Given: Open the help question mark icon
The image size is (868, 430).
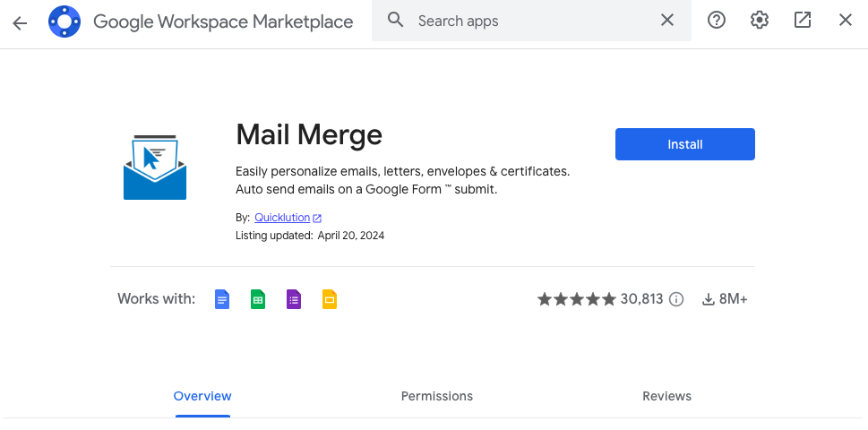Looking at the screenshot, I should [717, 21].
